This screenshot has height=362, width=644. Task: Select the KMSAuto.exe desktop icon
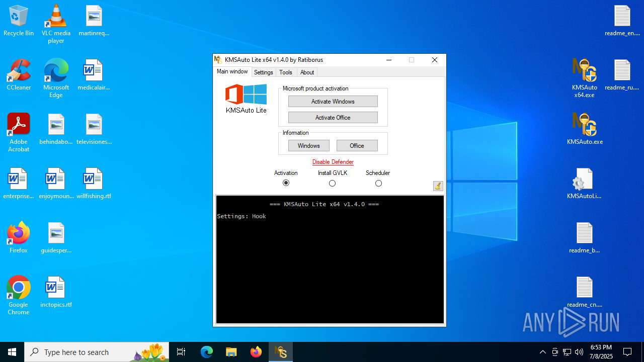coord(585,130)
